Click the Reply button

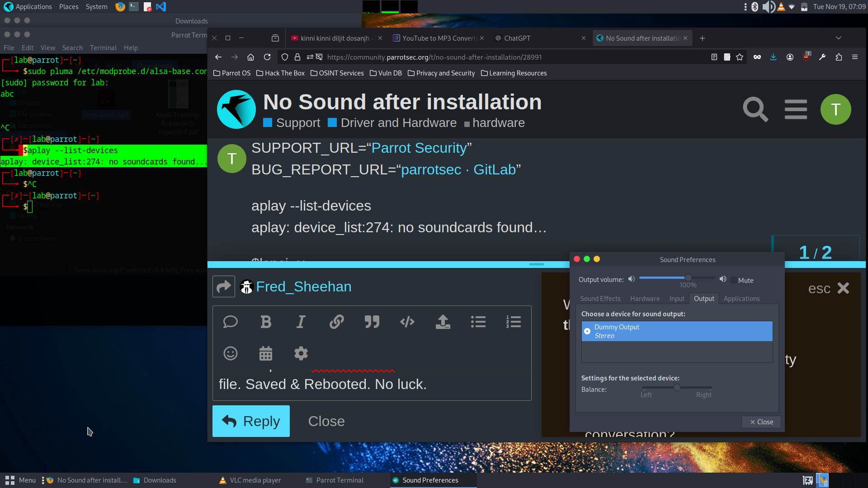tap(251, 421)
